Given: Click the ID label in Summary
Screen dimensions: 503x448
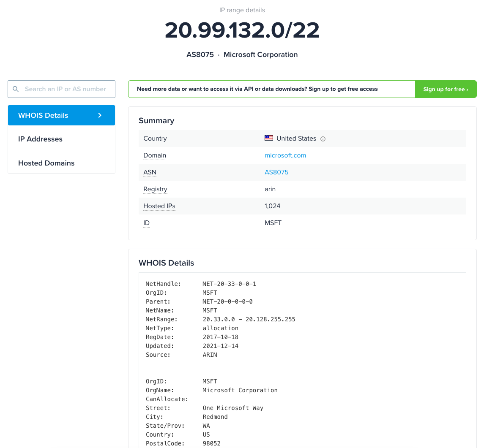Looking at the screenshot, I should pos(146,223).
